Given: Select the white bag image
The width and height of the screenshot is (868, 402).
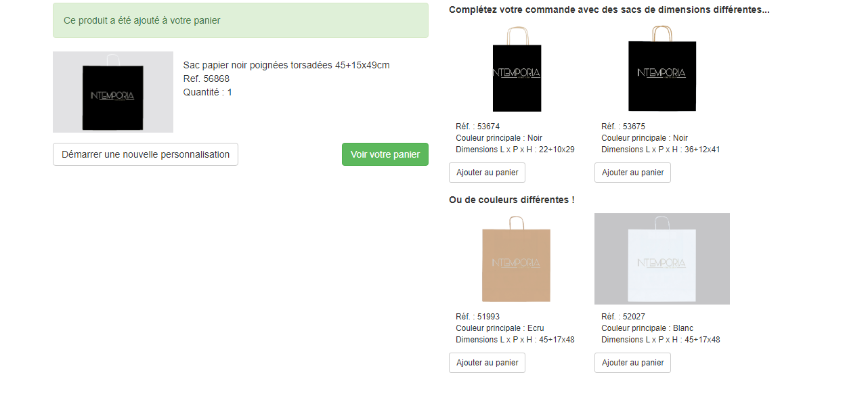Looking at the screenshot, I should [661, 261].
